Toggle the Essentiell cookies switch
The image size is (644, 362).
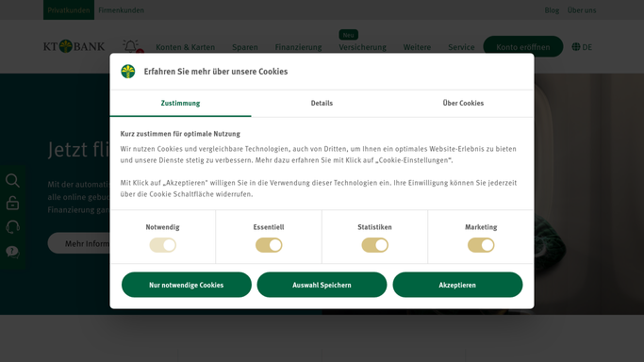[269, 245]
